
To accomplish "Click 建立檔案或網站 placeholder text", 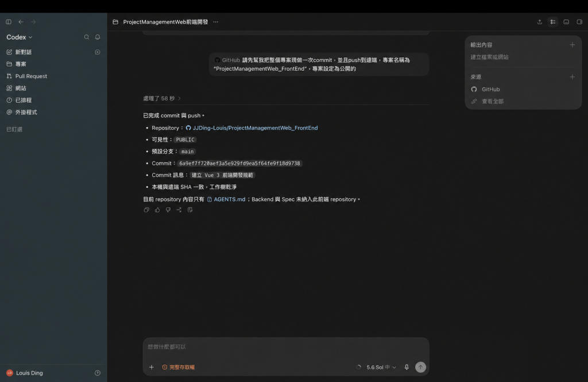I will [489, 57].
